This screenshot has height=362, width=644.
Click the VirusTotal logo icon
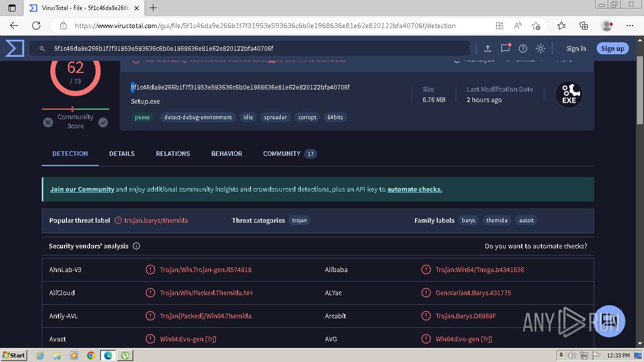tap(15, 48)
